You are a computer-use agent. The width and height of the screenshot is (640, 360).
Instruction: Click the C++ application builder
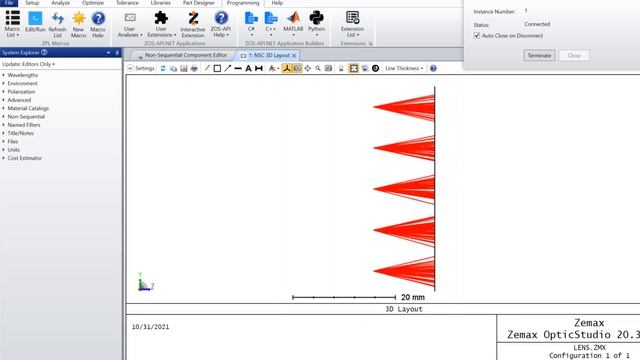271,23
